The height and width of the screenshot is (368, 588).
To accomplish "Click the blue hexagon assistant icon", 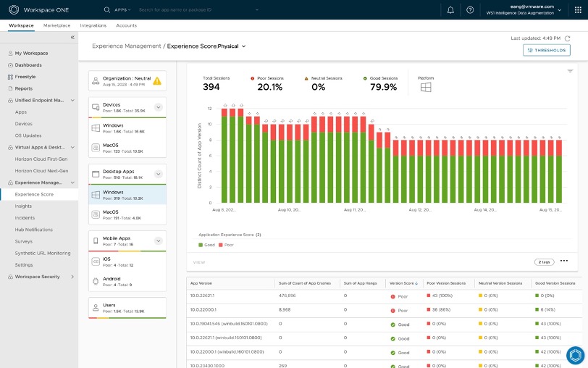I will coord(575,355).
